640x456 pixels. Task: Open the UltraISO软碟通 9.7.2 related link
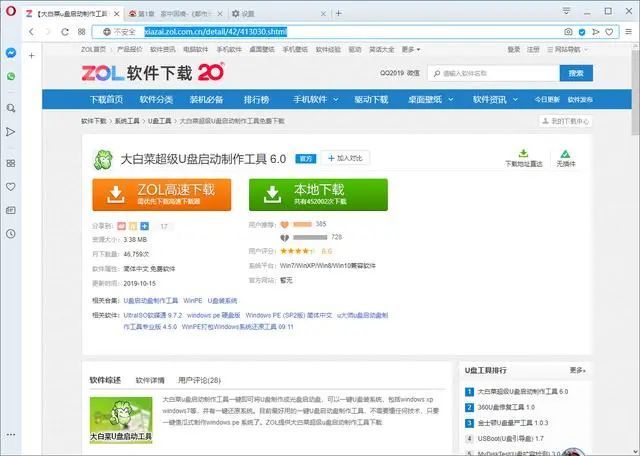153,316
